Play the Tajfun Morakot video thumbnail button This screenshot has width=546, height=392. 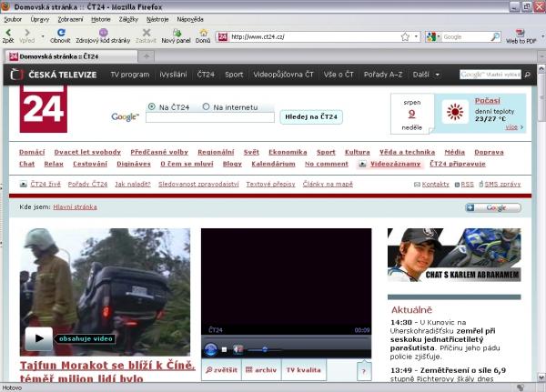38,338
